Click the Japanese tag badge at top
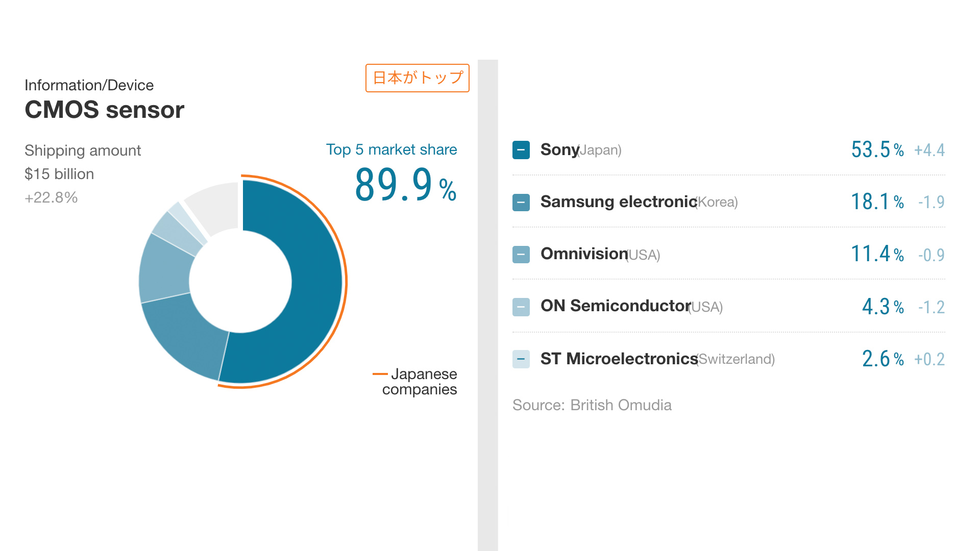 pyautogui.click(x=417, y=78)
